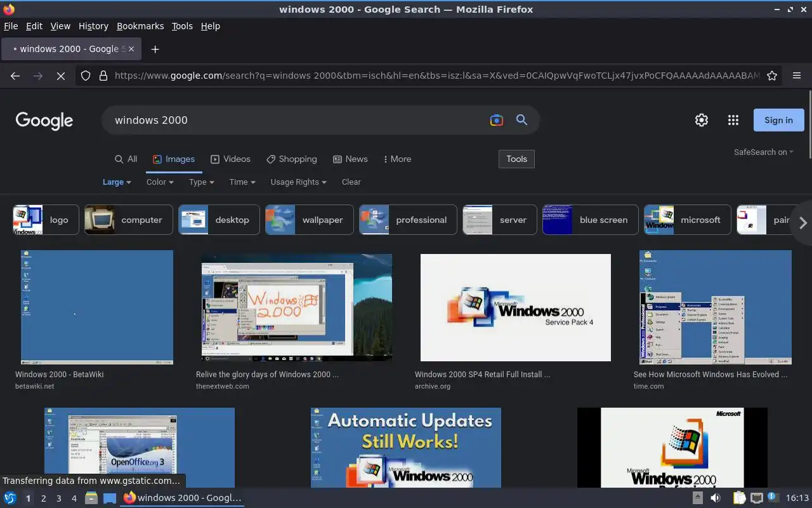This screenshot has width=812, height=508.
Task: Switch to the Videos tab
Action: pos(230,159)
